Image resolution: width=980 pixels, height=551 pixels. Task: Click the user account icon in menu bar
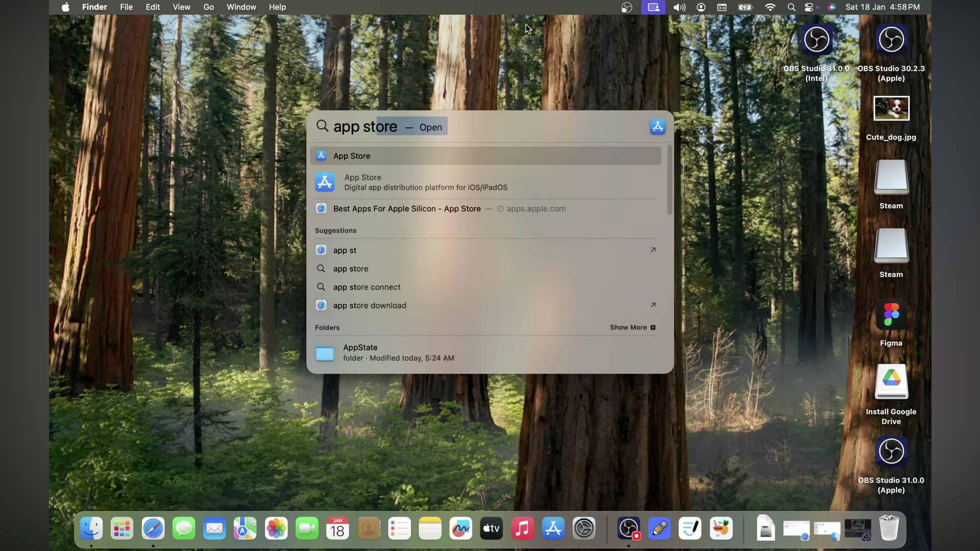701,7
